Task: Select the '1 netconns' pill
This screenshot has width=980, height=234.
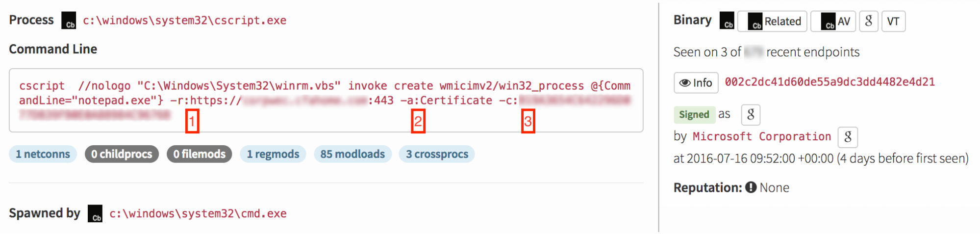Action: pyautogui.click(x=43, y=154)
